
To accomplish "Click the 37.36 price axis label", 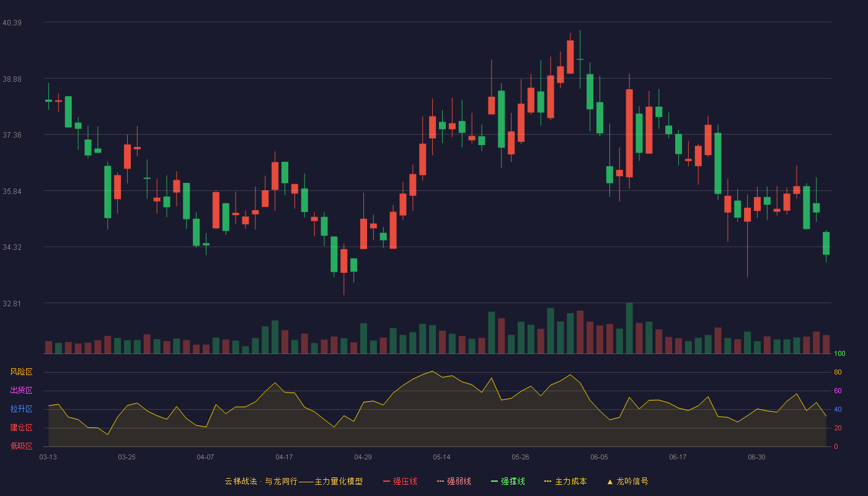I will pyautogui.click(x=12, y=135).
